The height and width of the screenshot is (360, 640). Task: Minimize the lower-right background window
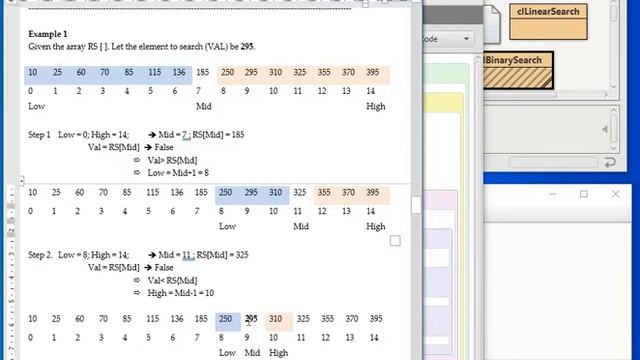click(553, 194)
